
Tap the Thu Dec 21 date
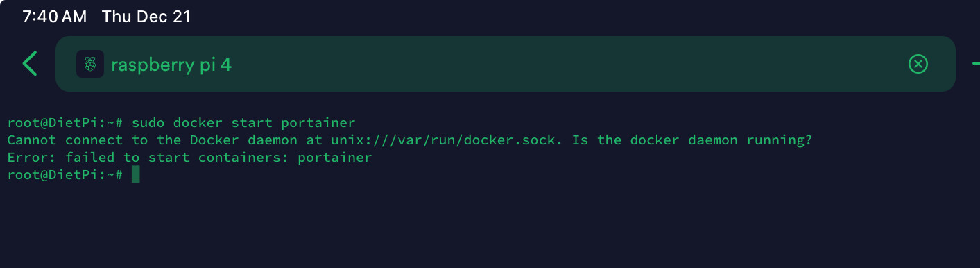(146, 17)
